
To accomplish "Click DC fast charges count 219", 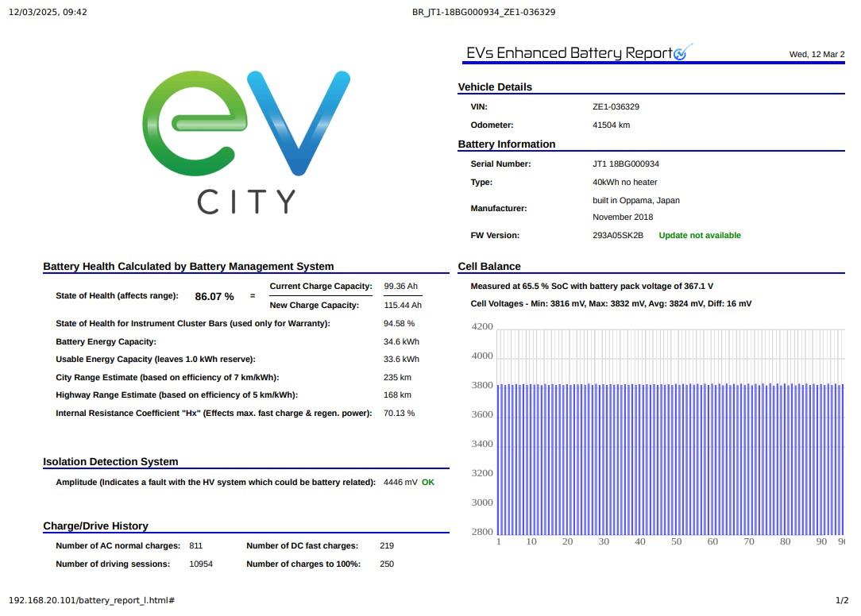I will click(x=387, y=545).
